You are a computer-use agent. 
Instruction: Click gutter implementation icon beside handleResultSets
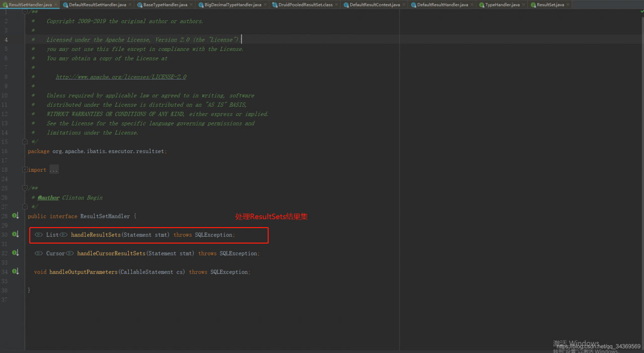pyautogui.click(x=16, y=235)
